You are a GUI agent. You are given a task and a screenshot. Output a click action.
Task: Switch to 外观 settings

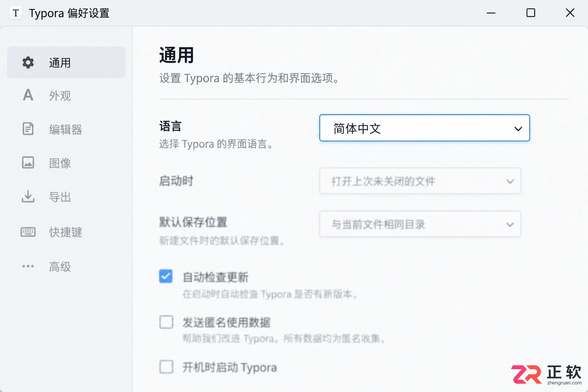click(66, 96)
